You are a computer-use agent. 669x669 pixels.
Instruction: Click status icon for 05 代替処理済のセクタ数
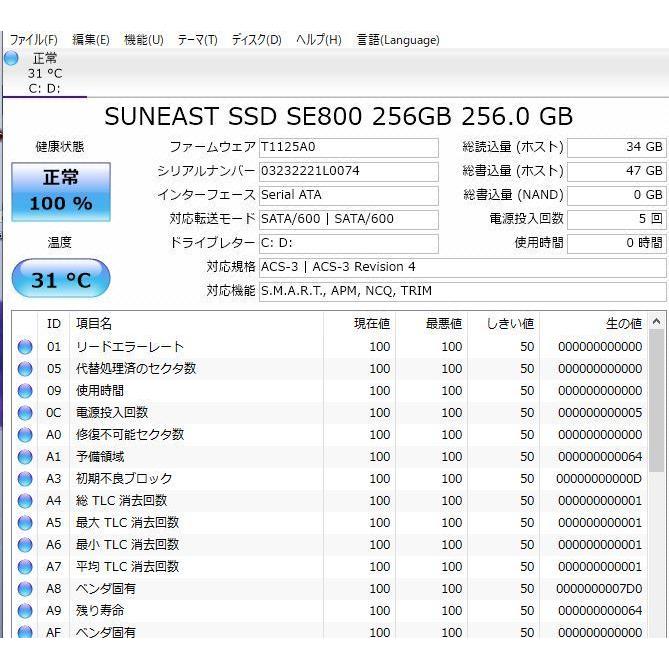tap(25, 369)
